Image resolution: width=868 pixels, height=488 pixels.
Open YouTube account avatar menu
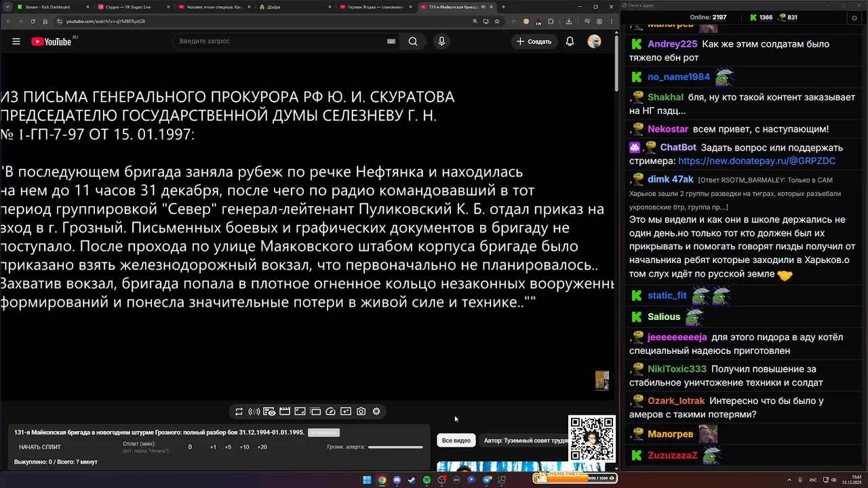[x=594, y=41]
